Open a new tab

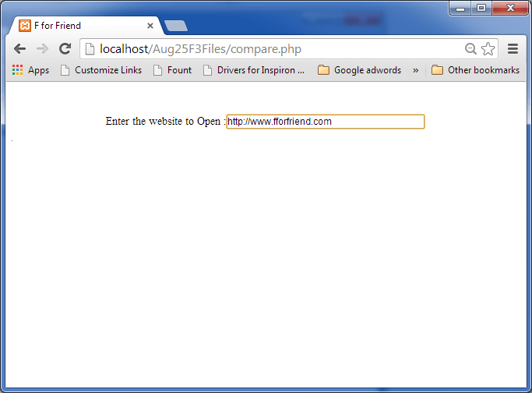(x=176, y=26)
